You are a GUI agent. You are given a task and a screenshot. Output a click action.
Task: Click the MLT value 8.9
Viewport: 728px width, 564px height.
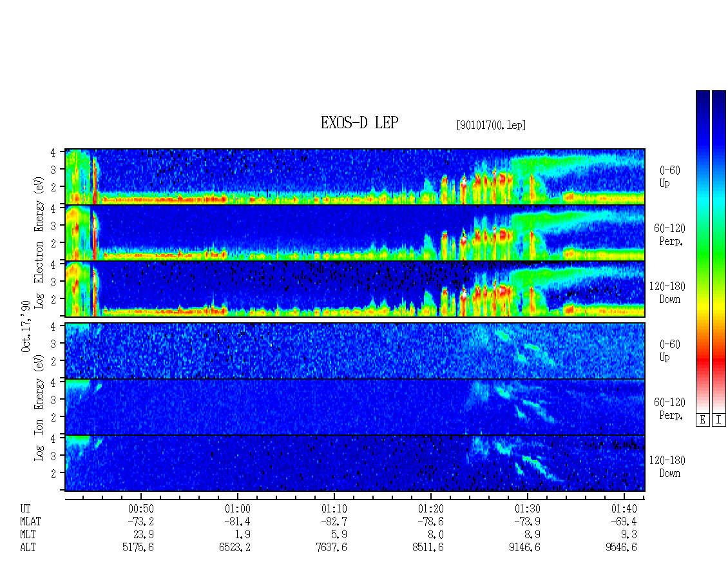coord(533,535)
